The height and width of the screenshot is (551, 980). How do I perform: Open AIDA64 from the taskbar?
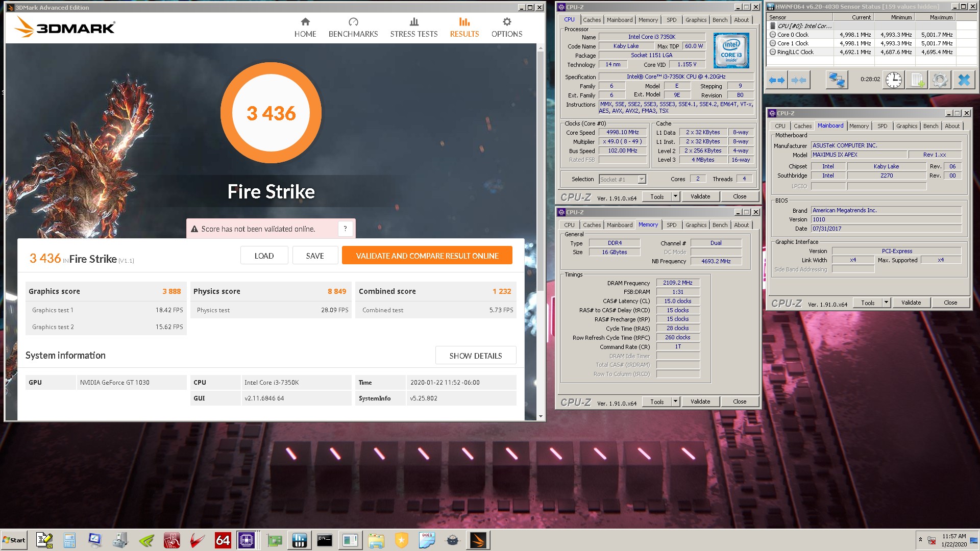223,540
